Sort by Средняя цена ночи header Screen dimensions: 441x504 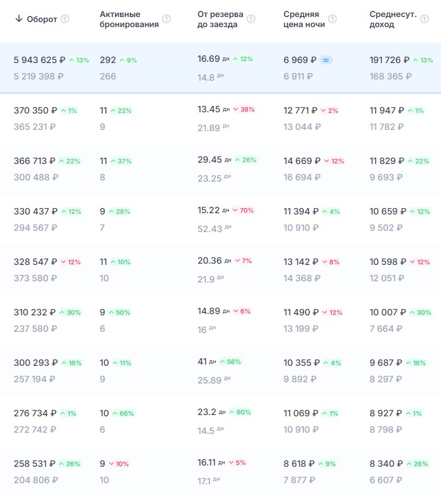pyautogui.click(x=304, y=20)
